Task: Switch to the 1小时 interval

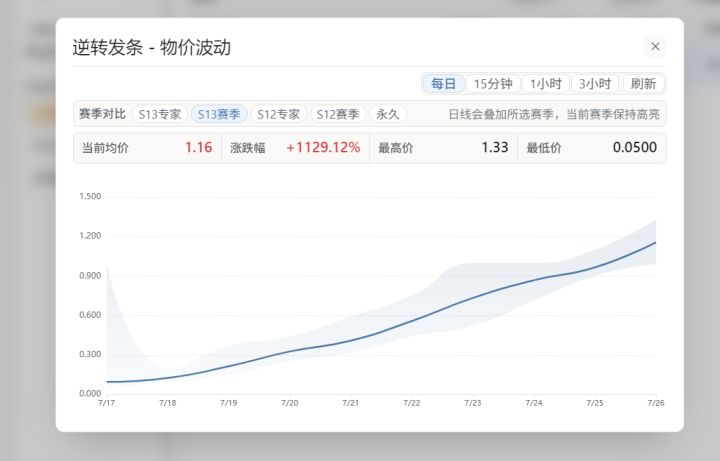Action: click(546, 84)
